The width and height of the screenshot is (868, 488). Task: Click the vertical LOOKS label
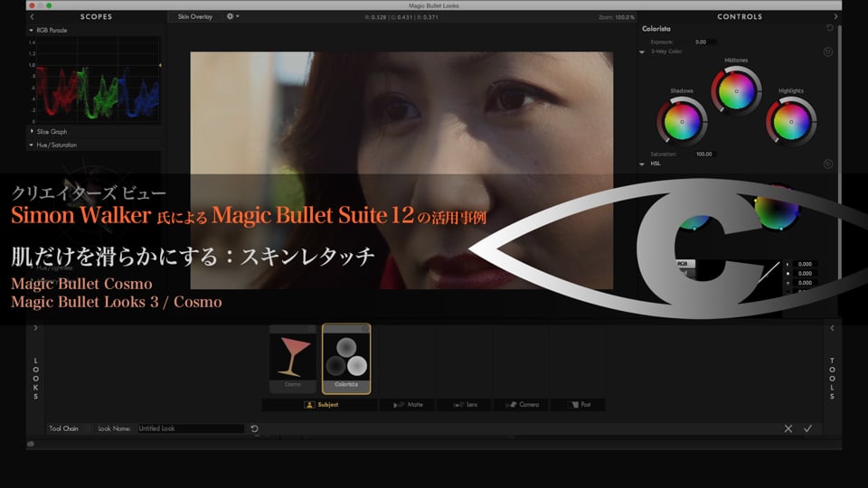[35, 379]
